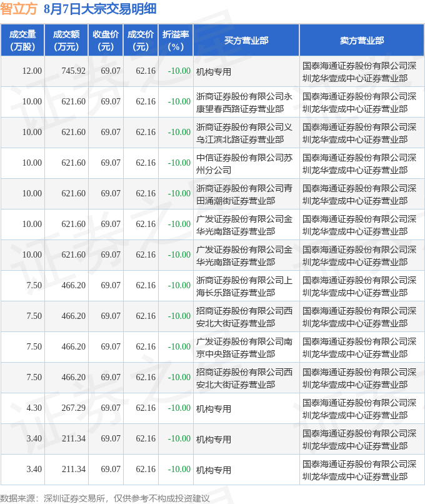Click the 折溢率(%) column header

click(x=176, y=41)
